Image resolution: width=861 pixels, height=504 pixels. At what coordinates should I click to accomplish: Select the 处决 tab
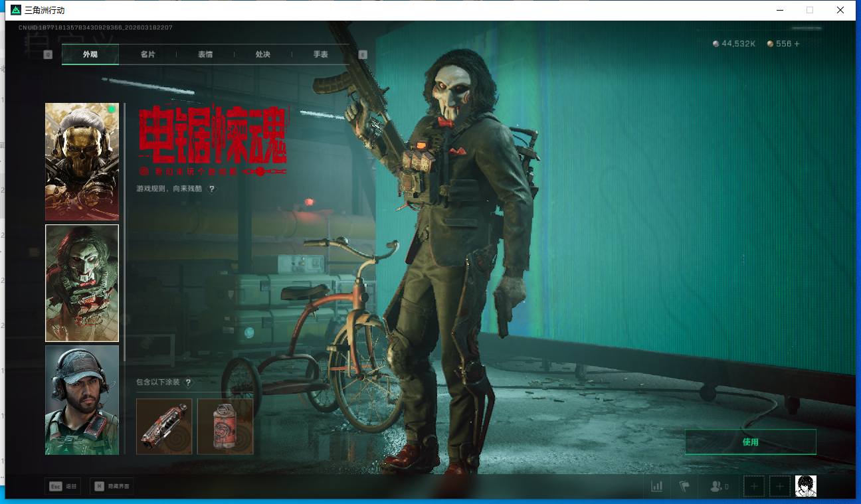[x=263, y=54]
